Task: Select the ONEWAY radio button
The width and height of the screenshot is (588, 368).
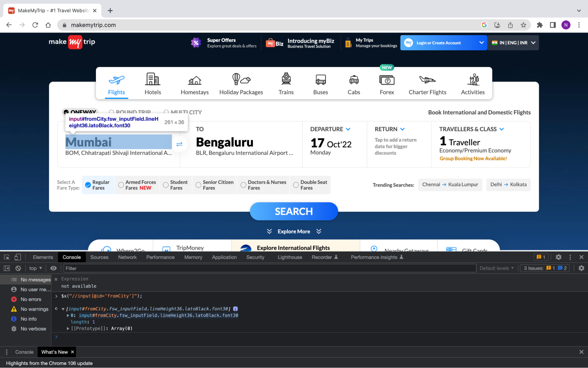Action: pyautogui.click(x=66, y=112)
